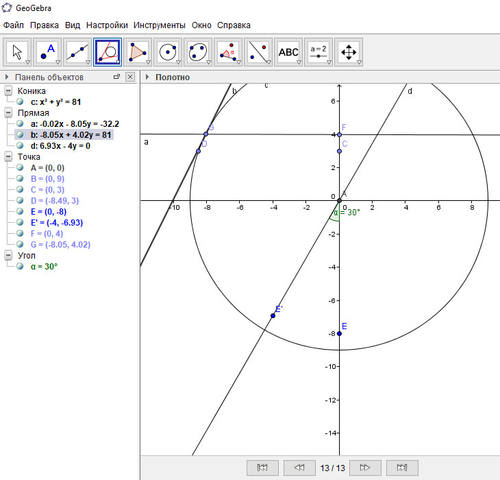Viewport: 500px width, 480px height.
Task: Open the Инструменты menu
Action: [159, 25]
